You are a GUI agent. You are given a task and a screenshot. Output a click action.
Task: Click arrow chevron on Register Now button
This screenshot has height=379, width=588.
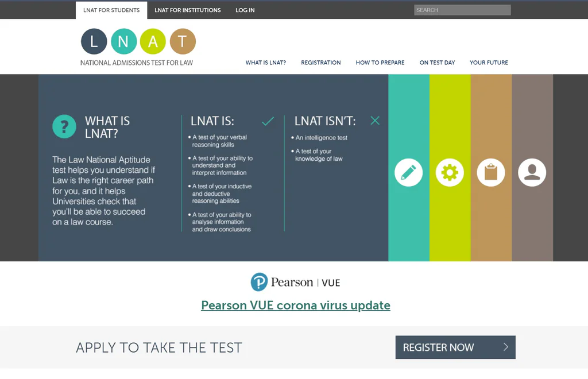click(x=506, y=347)
